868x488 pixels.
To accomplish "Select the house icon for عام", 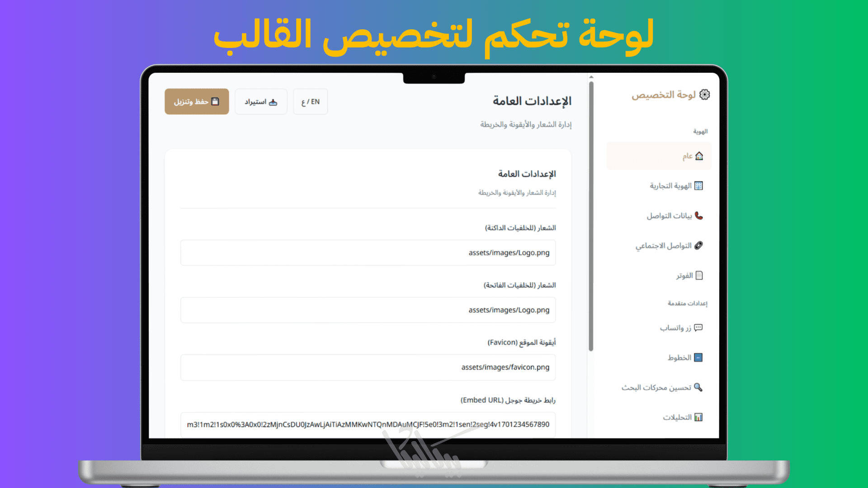I will (x=699, y=156).
